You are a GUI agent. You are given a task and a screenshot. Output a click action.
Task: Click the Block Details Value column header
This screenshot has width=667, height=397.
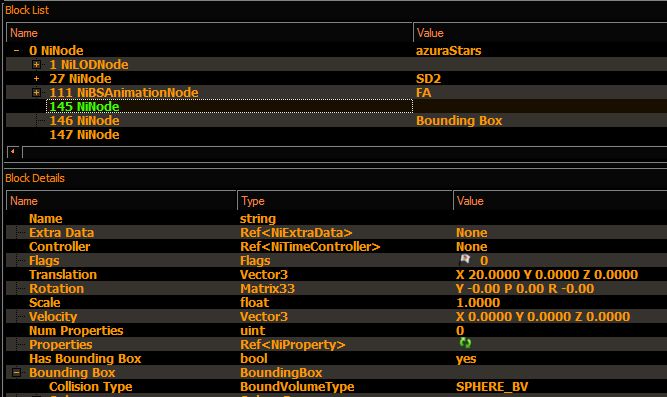(x=560, y=201)
